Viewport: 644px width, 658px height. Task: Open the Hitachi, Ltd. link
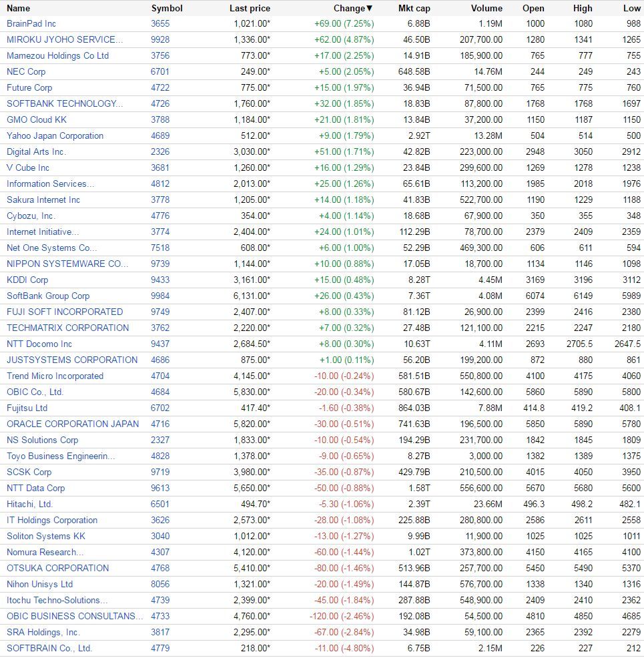click(29, 504)
